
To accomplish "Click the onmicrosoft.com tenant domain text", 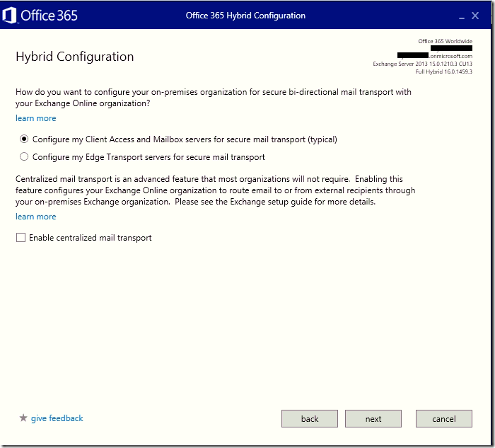I will point(450,56).
